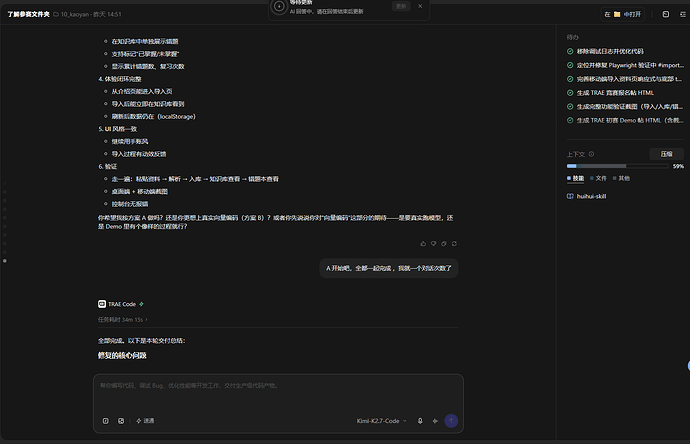The width and height of the screenshot is (690, 444).
Task: Select the 技能 tab in context panel
Action: 575,178
